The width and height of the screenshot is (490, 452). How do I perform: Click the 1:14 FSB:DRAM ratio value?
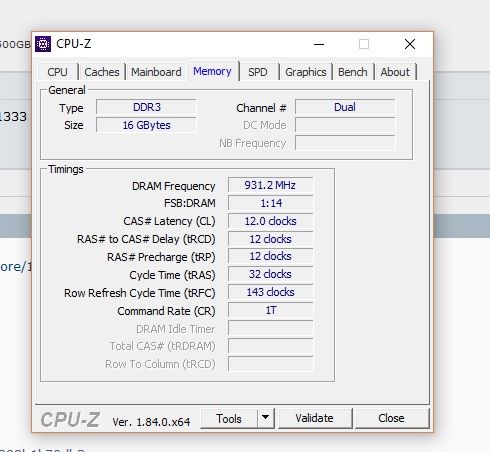(x=270, y=203)
